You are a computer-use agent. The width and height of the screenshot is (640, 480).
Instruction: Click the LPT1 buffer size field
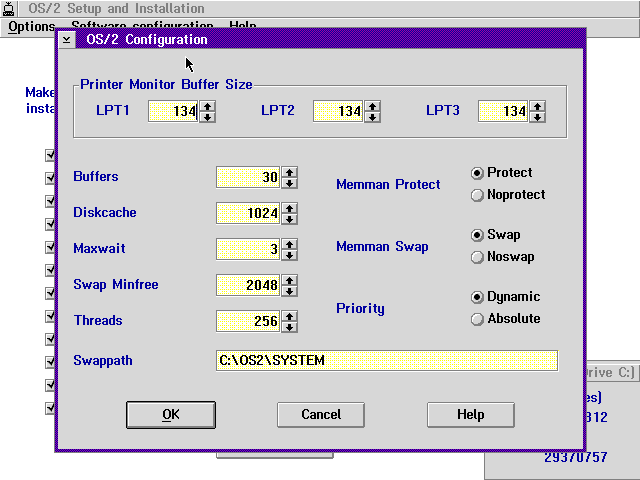click(173, 111)
